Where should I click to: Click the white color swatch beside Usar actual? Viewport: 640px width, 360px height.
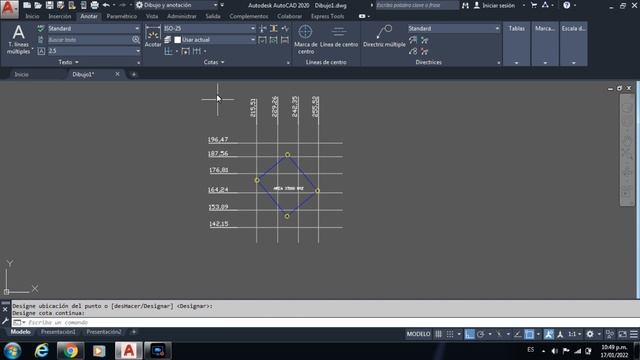click(x=178, y=40)
